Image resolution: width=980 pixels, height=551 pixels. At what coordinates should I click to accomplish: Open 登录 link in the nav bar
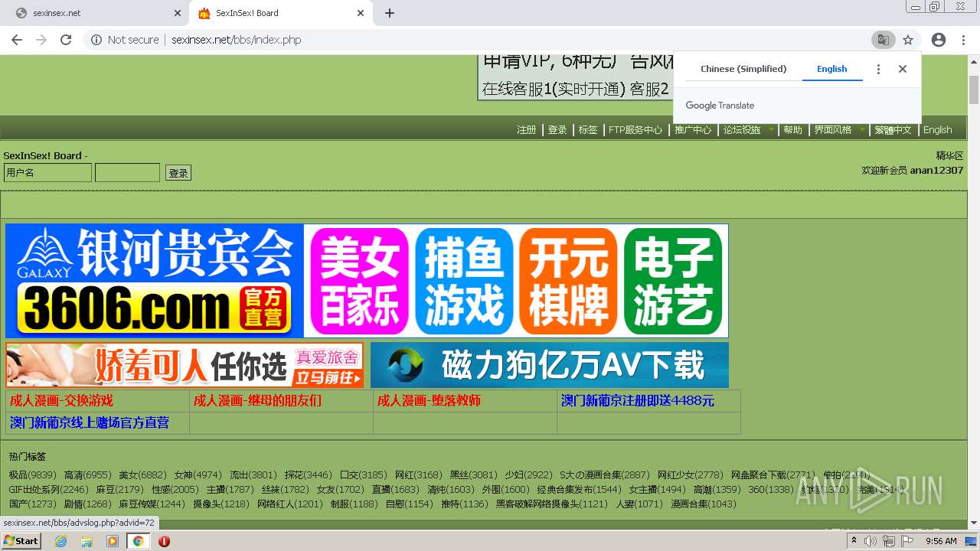[x=557, y=130]
